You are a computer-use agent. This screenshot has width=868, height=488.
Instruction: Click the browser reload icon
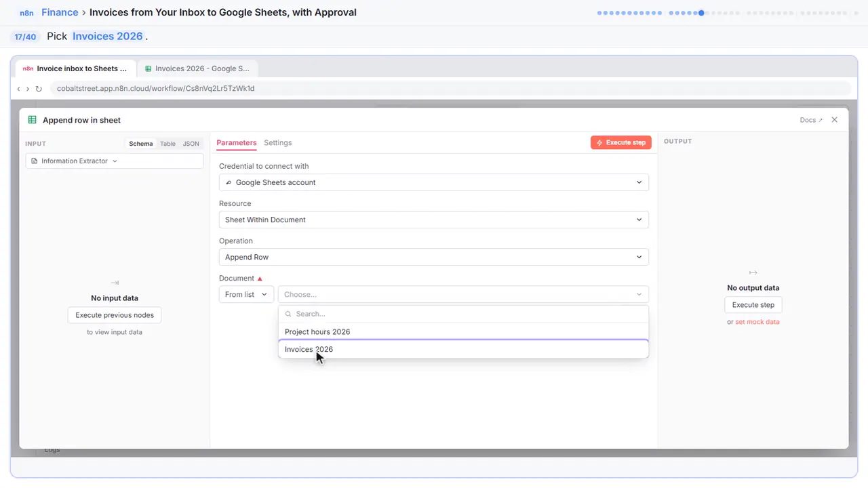point(39,89)
